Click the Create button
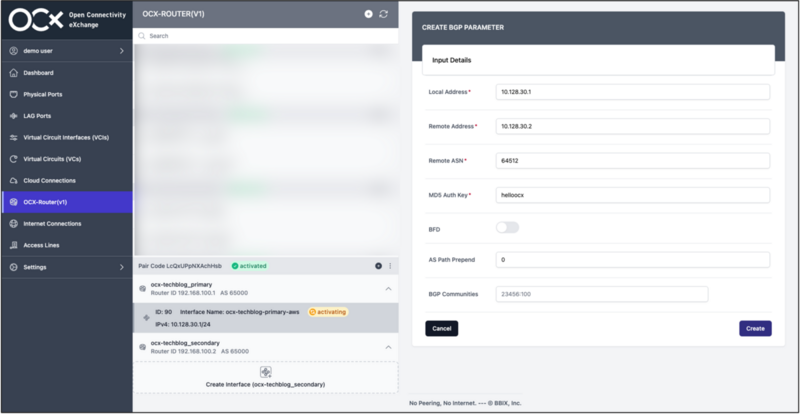Image resolution: width=800 pixels, height=414 pixels. pyautogui.click(x=755, y=329)
